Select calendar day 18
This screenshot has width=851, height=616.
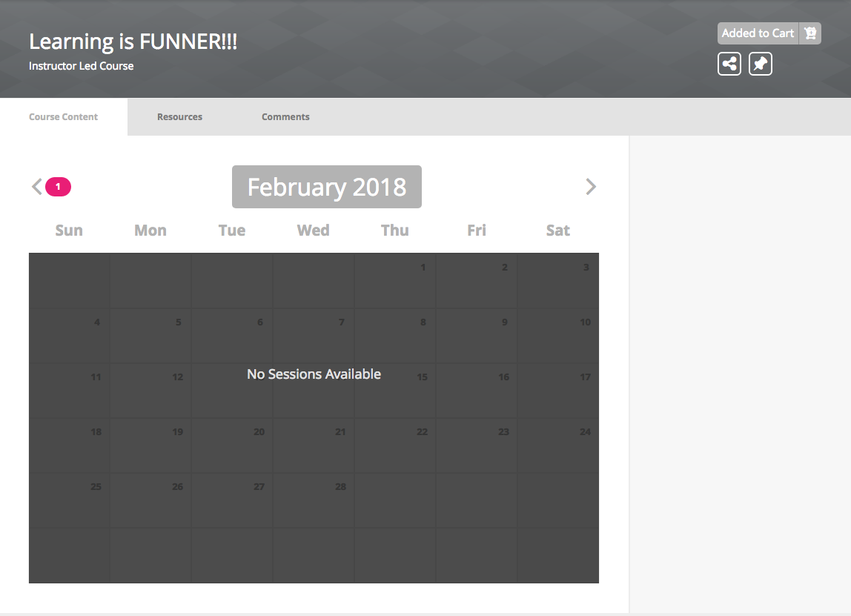(x=69, y=445)
